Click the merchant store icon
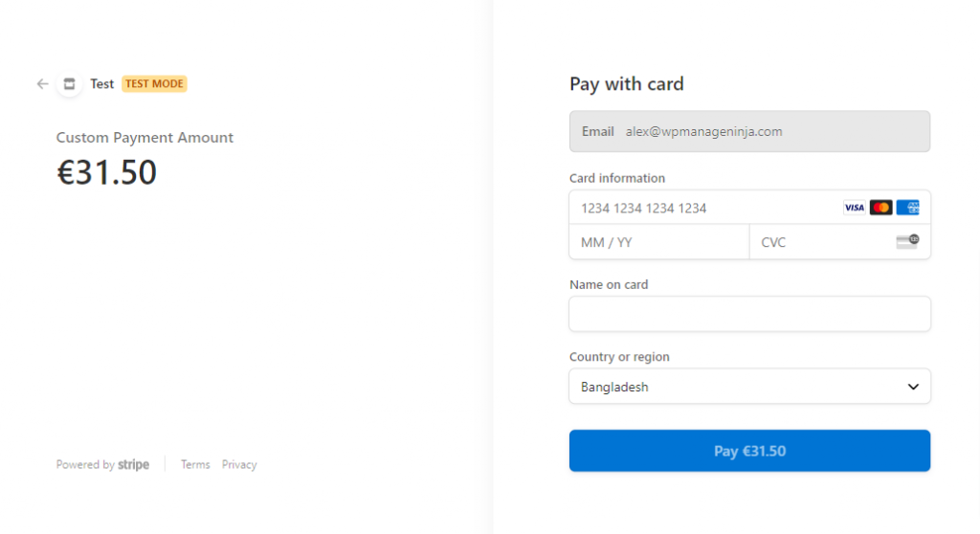The height and width of the screenshot is (534, 980). (69, 84)
